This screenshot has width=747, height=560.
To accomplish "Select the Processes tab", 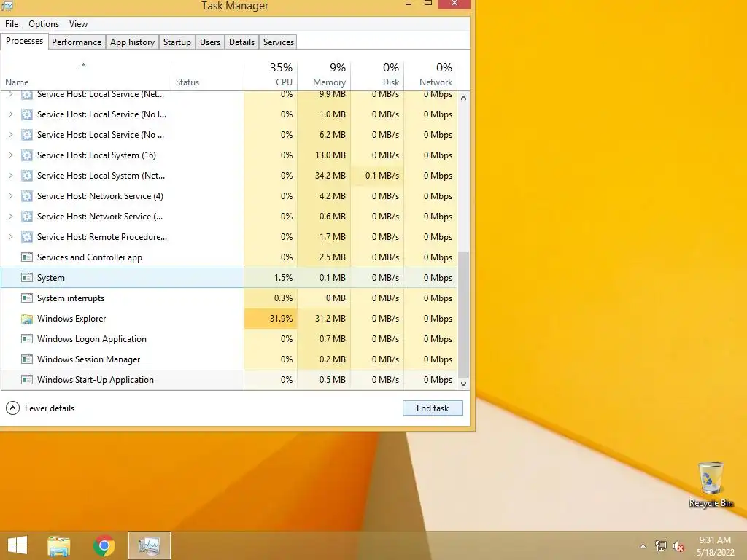I will 24,41.
